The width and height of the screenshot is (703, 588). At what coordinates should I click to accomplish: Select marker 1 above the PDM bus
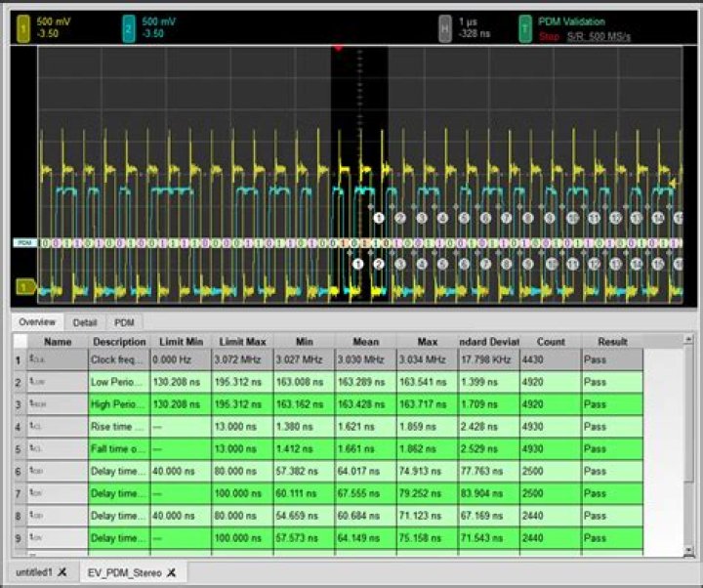[x=379, y=218]
